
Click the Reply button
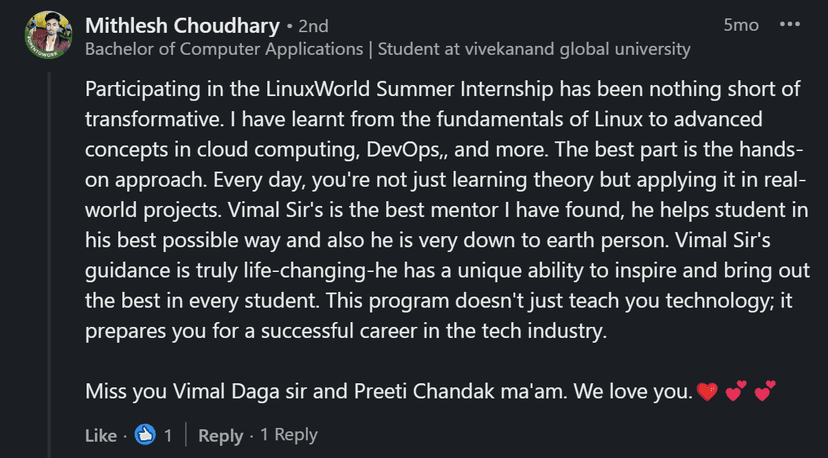pyautogui.click(x=220, y=435)
